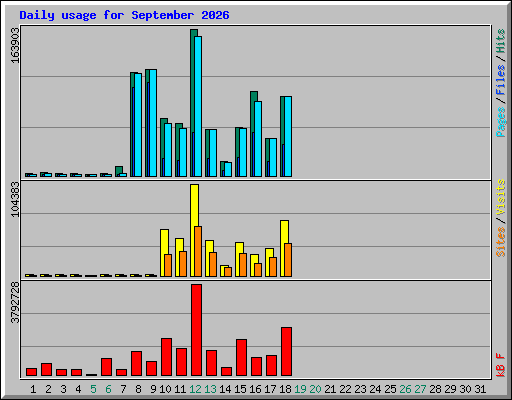Click day label 11 on the axis
This screenshot has height=400, width=512.
pyautogui.click(x=180, y=389)
